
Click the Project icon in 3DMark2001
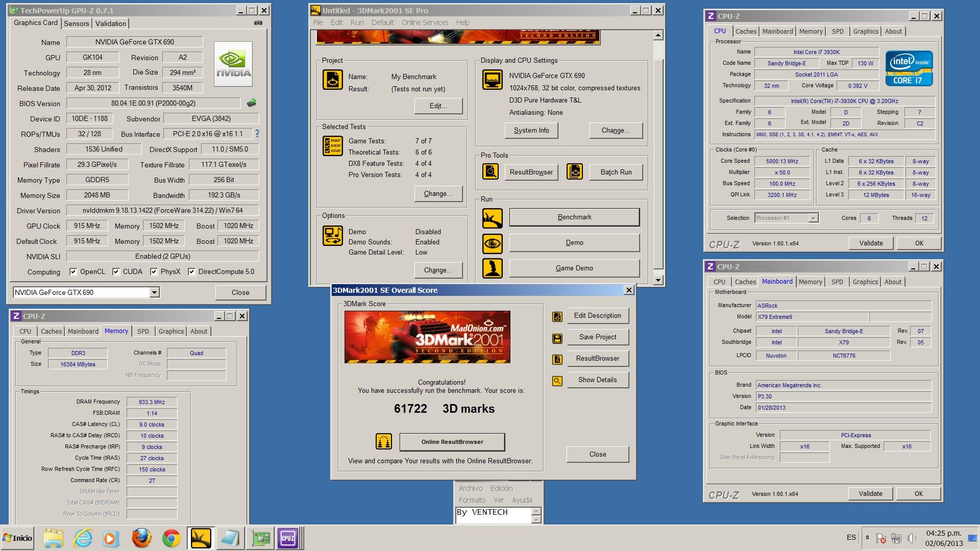pyautogui.click(x=333, y=80)
